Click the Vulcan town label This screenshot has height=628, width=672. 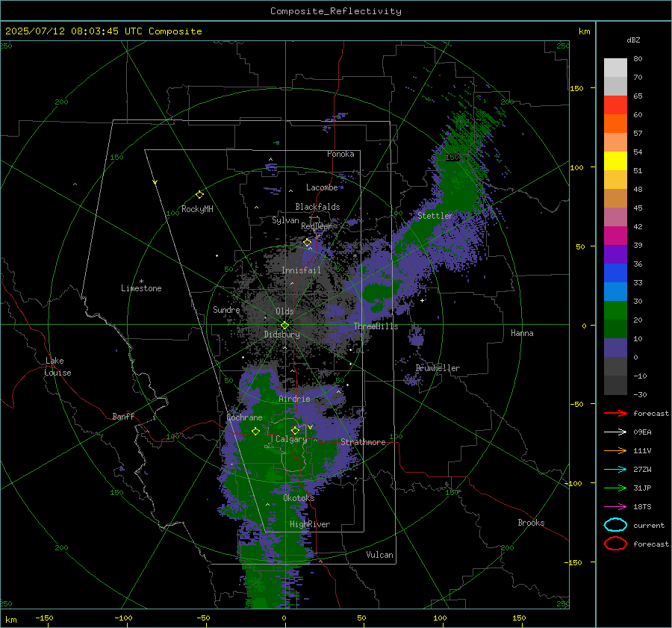pyautogui.click(x=379, y=555)
